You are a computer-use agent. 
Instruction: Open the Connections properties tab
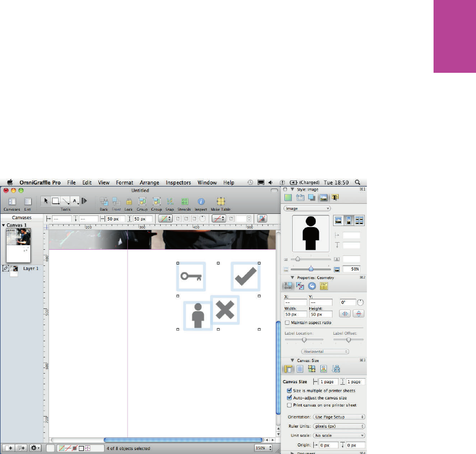pyautogui.click(x=300, y=286)
